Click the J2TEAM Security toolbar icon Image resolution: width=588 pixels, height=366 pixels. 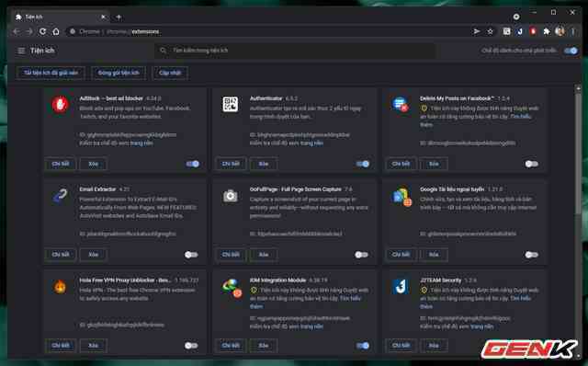520,31
